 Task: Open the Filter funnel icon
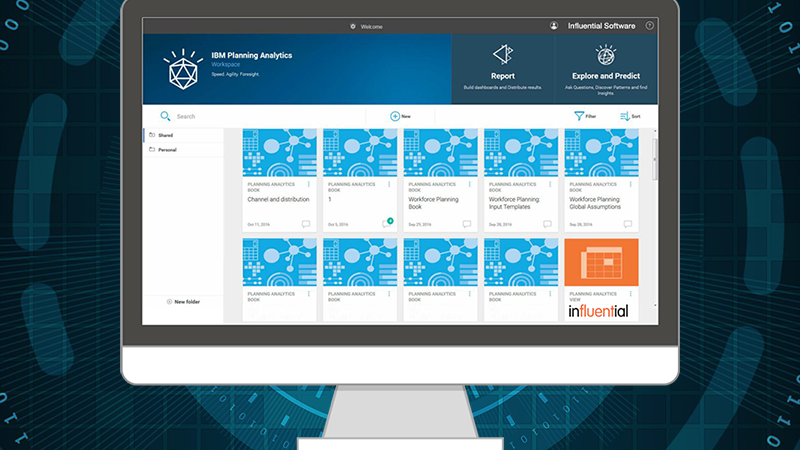[x=579, y=116]
